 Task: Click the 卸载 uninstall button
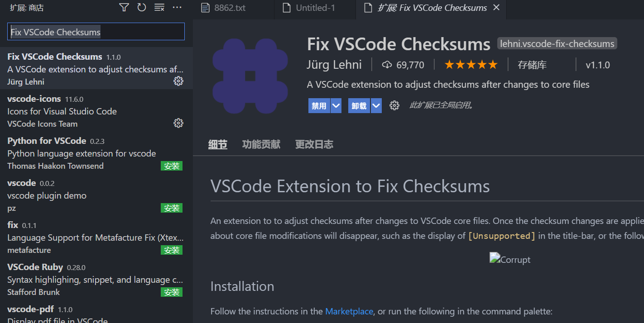click(360, 105)
